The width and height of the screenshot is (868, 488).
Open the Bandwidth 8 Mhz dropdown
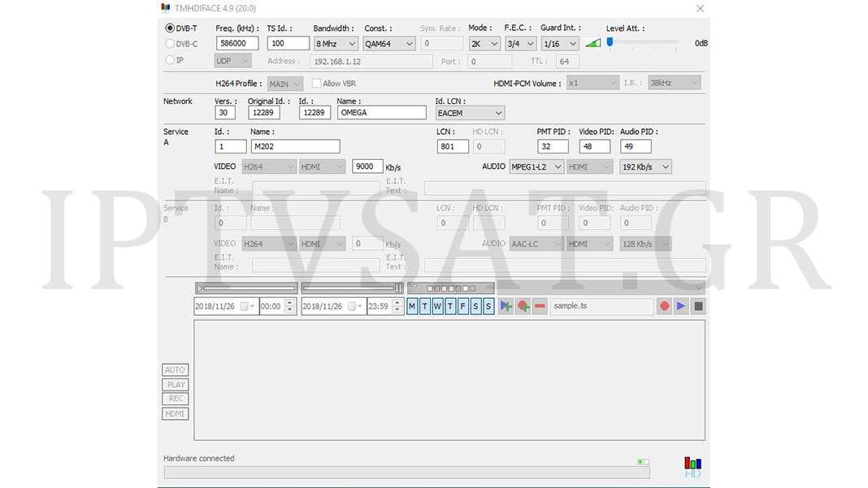[x=336, y=44]
